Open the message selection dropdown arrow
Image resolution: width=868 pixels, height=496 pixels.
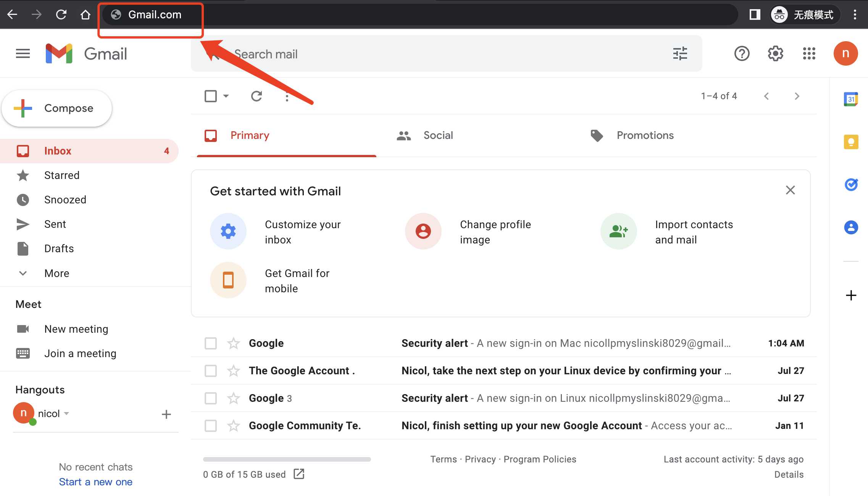pos(226,96)
